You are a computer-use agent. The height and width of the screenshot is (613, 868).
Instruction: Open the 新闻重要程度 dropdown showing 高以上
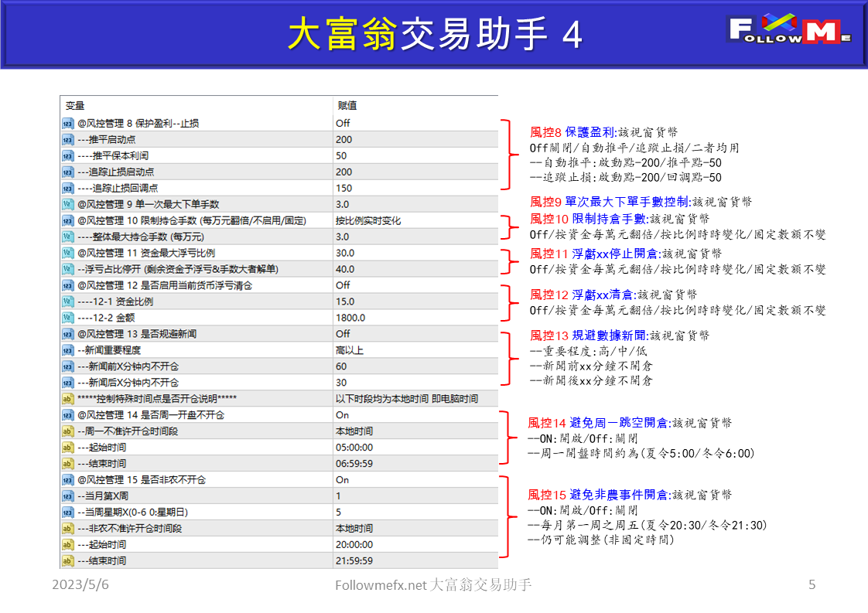pos(348,349)
